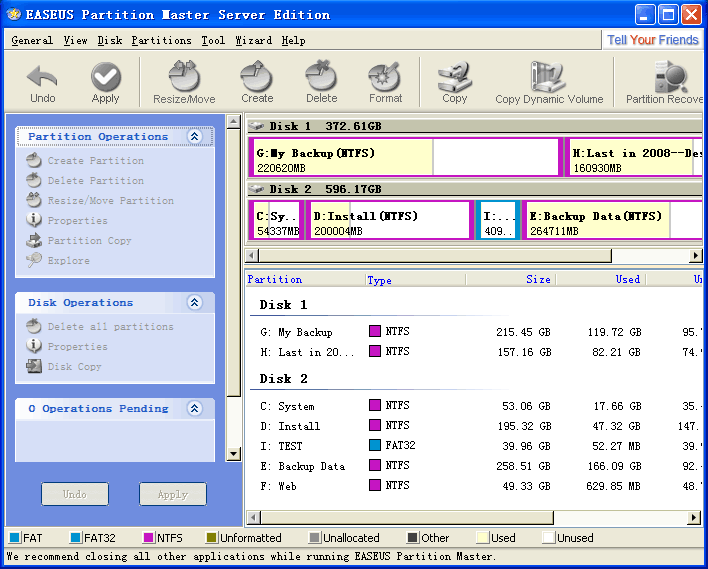Select D: Install block in disk map

pyautogui.click(x=390, y=220)
